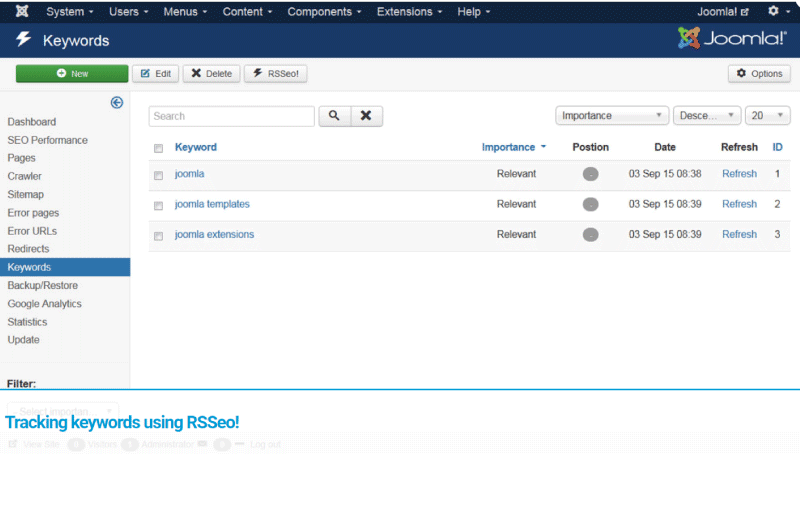
Task: Go to Crawler in the sidebar
Action: [x=24, y=176]
